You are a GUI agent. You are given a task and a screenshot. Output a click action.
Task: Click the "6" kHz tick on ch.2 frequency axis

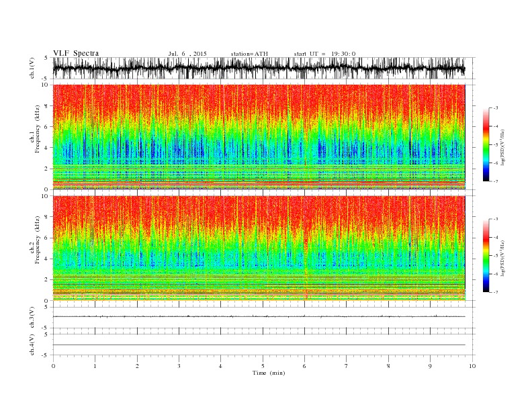(x=47, y=238)
